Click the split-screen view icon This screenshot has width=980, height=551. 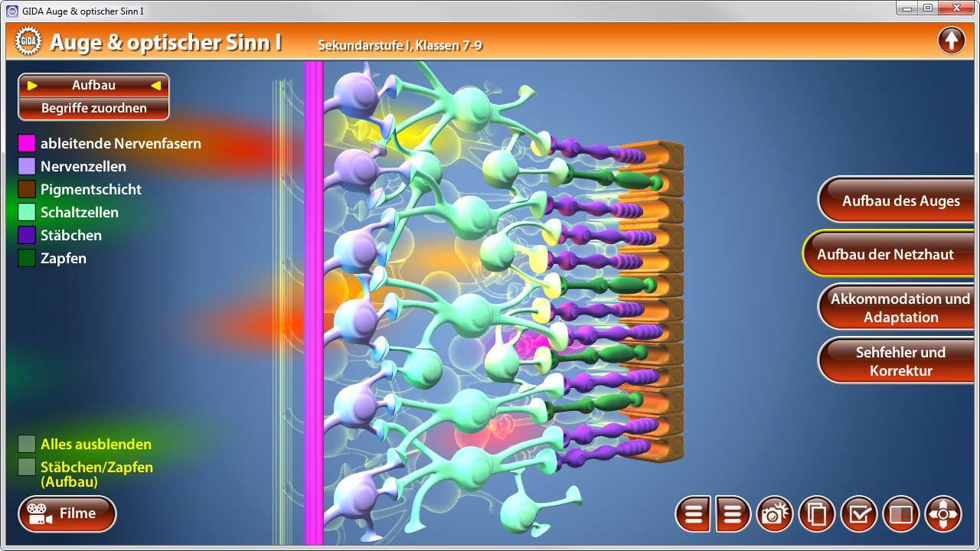tap(900, 514)
